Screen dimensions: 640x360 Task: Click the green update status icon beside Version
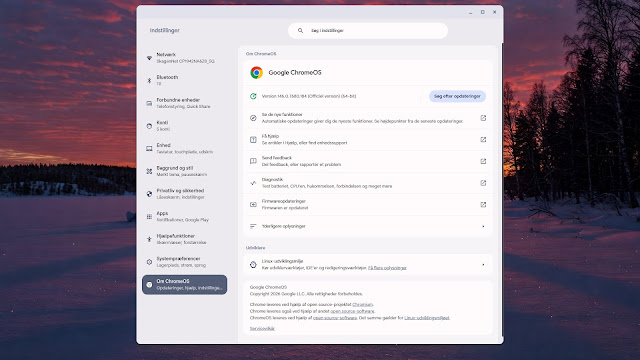point(253,96)
